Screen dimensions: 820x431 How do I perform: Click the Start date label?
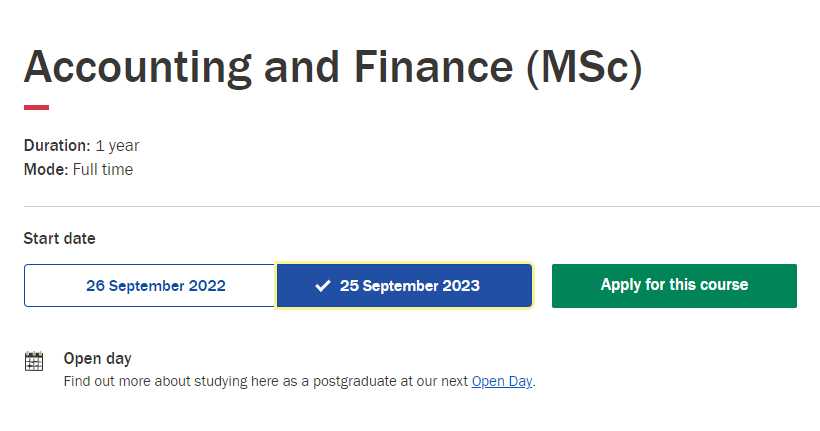pos(60,239)
